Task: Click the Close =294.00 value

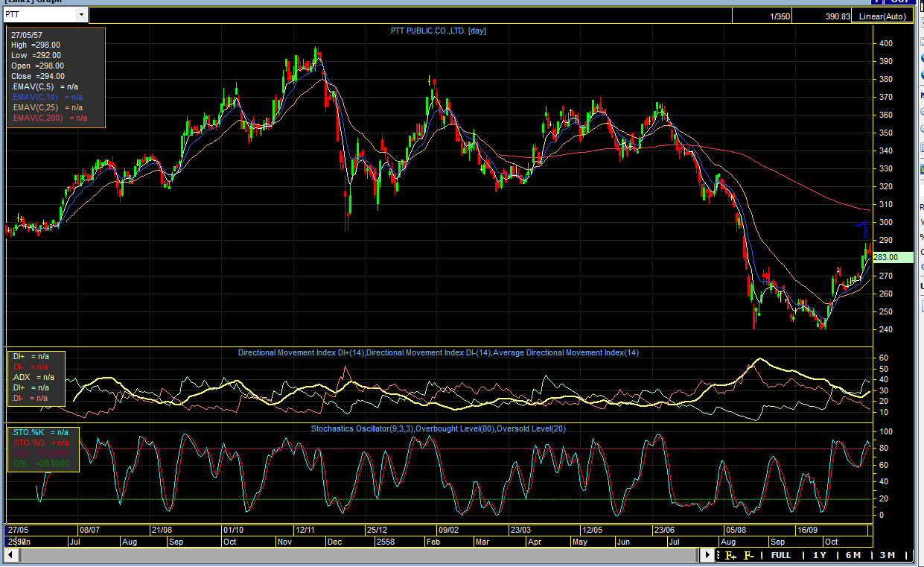Action: 38,76
